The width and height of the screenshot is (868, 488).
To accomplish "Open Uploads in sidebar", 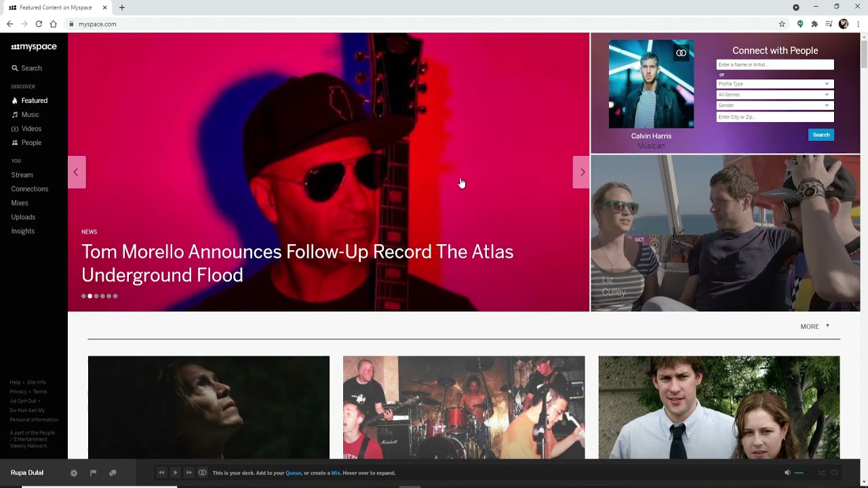I will coord(23,217).
